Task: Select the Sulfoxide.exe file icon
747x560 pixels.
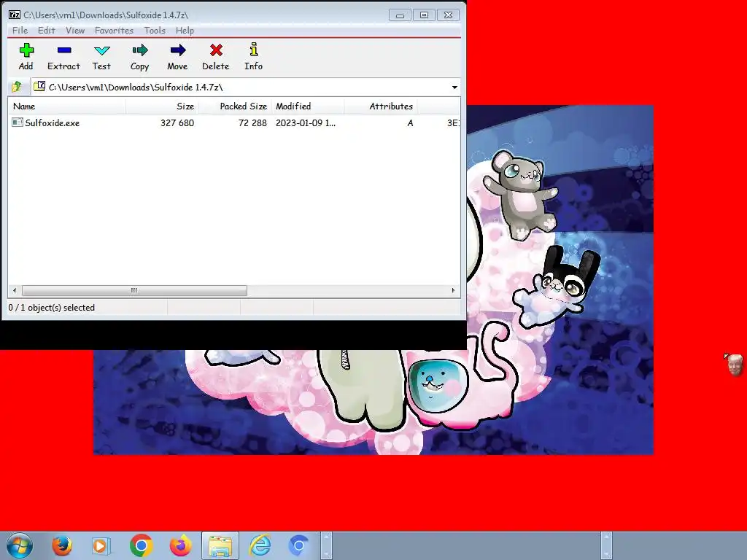Action: pos(18,122)
